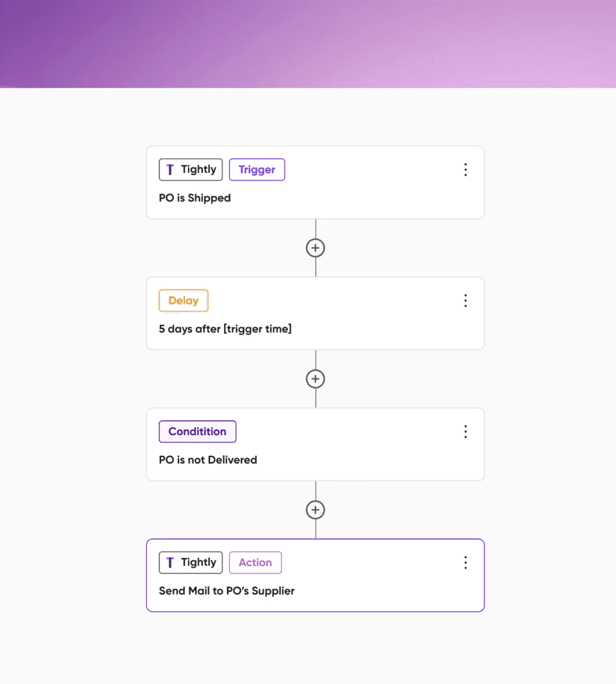Click the purple gradient header banner

[x=308, y=44]
